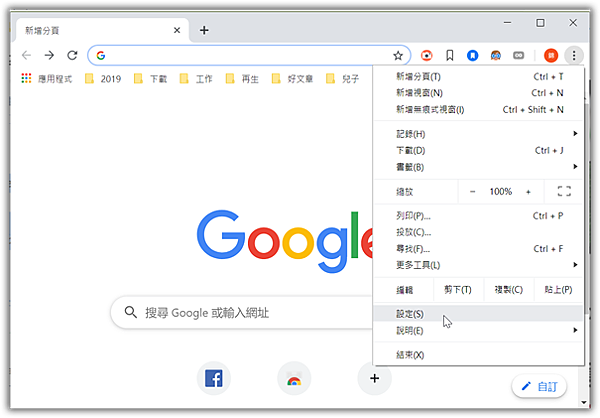Enter full screen via zoom row icon
600x418 pixels.
(564, 191)
